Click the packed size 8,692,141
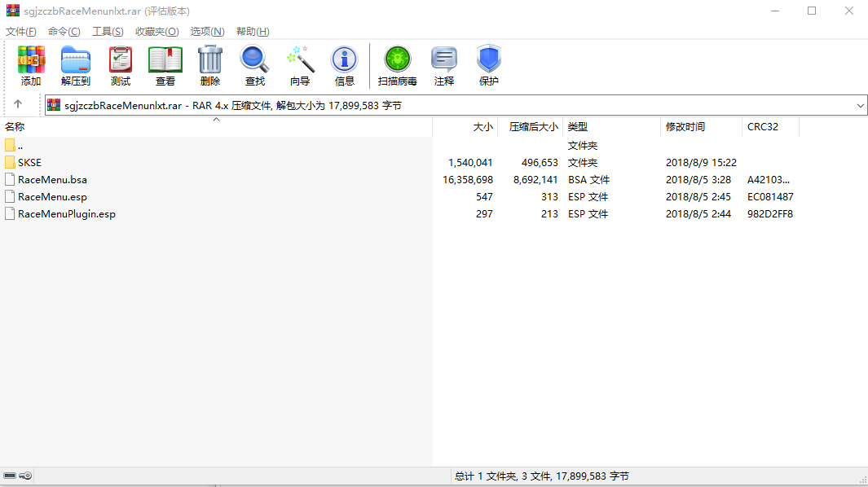This screenshot has width=868, height=487. click(x=535, y=180)
